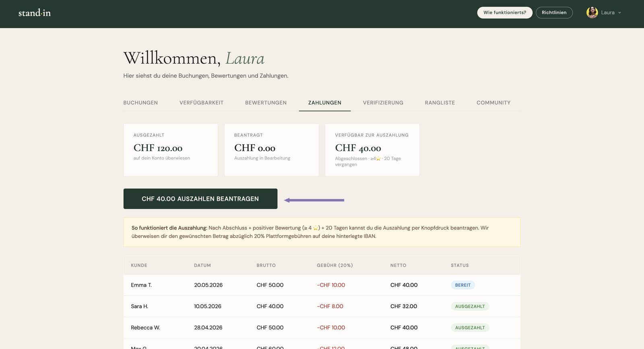Click the Beantragt CHF 0.00 card
Screen dimensions: 644x349
(x=272, y=150)
